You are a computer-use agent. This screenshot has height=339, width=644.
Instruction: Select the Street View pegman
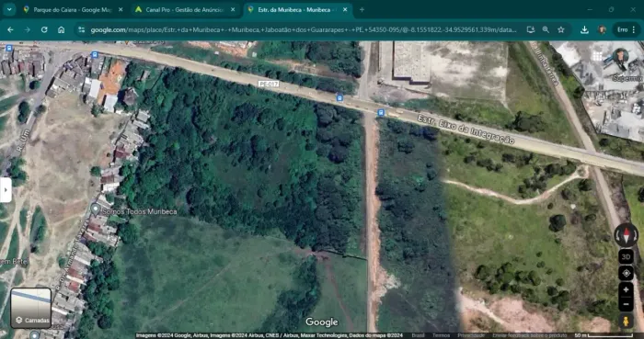coord(626,321)
